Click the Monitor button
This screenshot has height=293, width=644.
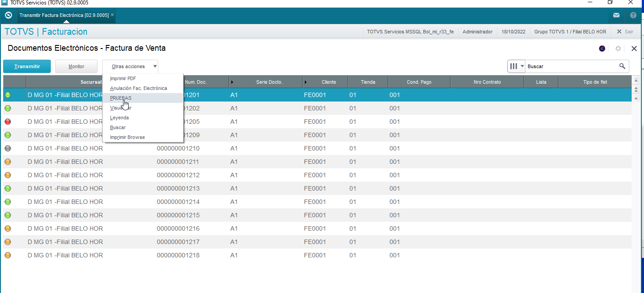tap(76, 66)
